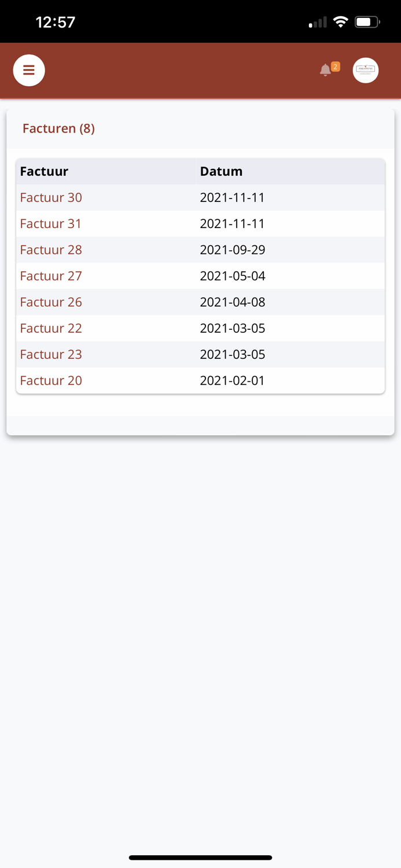Open the notifications bell
The width and height of the screenshot is (401, 868).
click(x=325, y=71)
